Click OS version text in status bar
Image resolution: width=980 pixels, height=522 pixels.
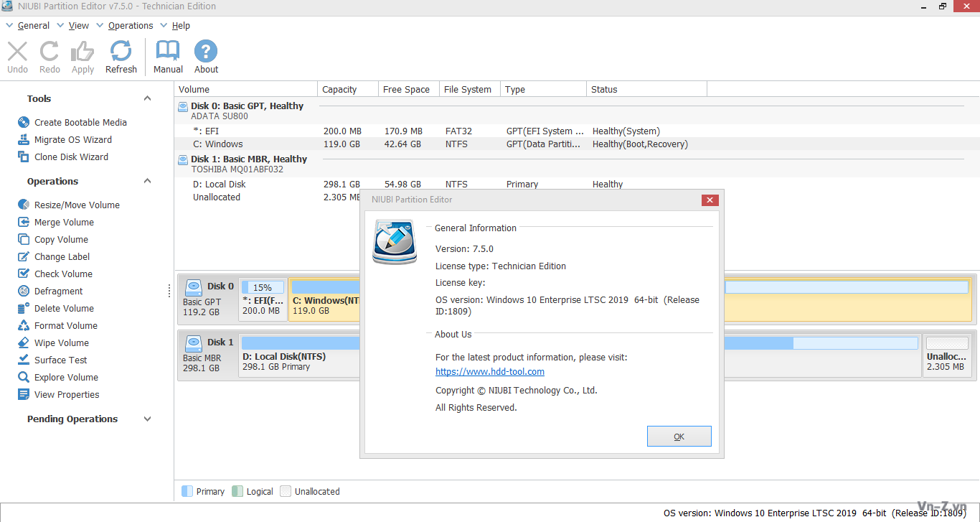point(814,513)
